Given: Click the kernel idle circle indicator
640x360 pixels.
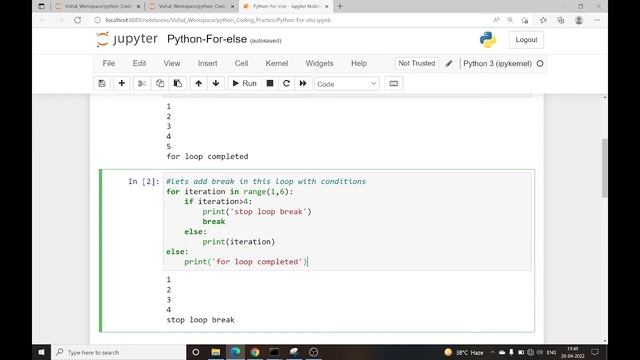Looking at the screenshot, I should (540, 64).
